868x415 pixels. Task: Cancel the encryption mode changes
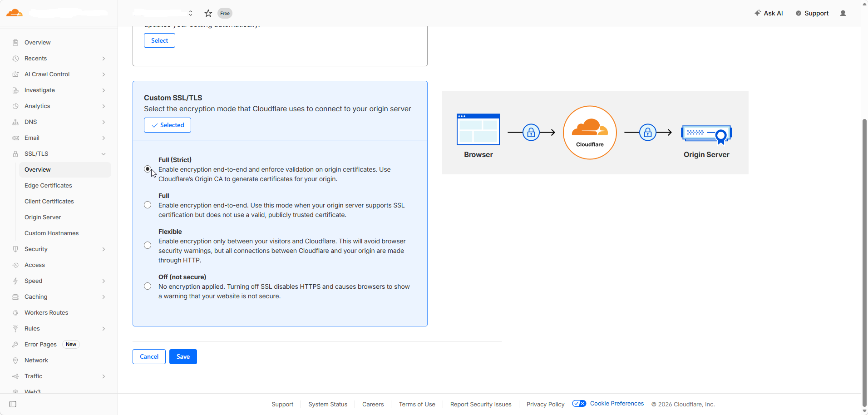point(149,356)
